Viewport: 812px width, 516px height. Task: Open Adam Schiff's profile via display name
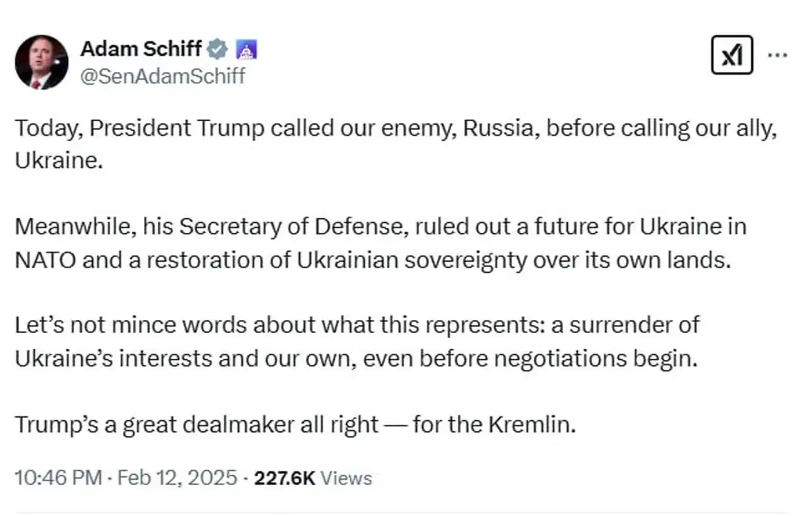(x=143, y=49)
